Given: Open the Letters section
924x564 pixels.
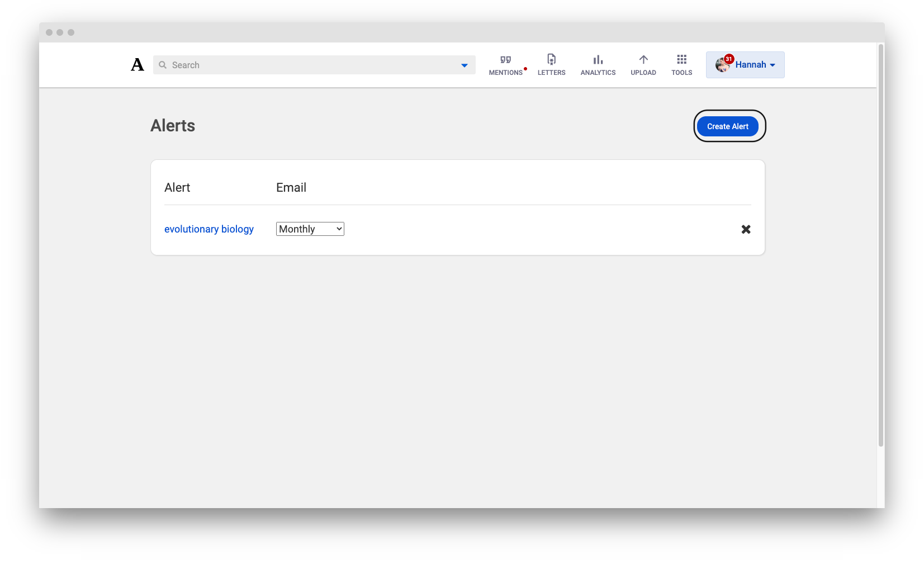Looking at the screenshot, I should pos(551,65).
